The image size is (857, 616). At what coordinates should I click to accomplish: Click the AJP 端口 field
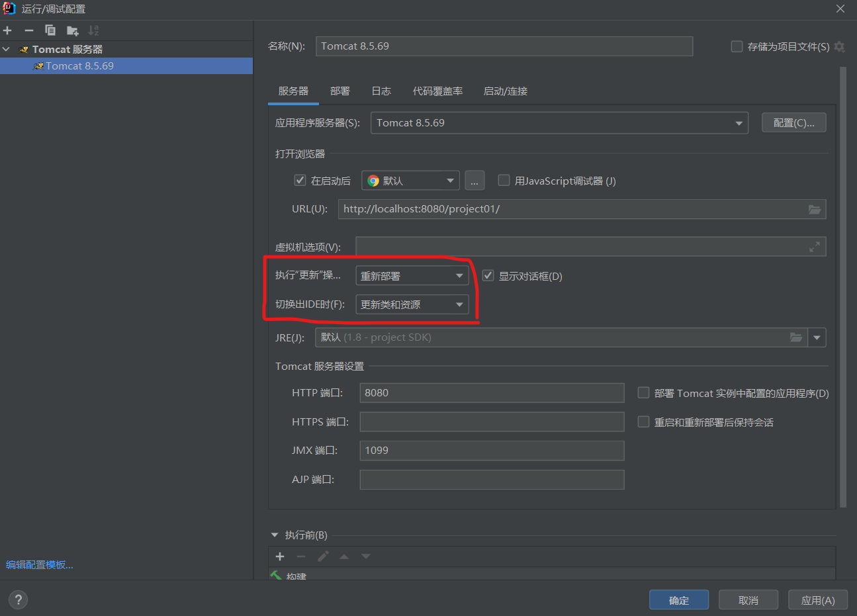coord(492,480)
